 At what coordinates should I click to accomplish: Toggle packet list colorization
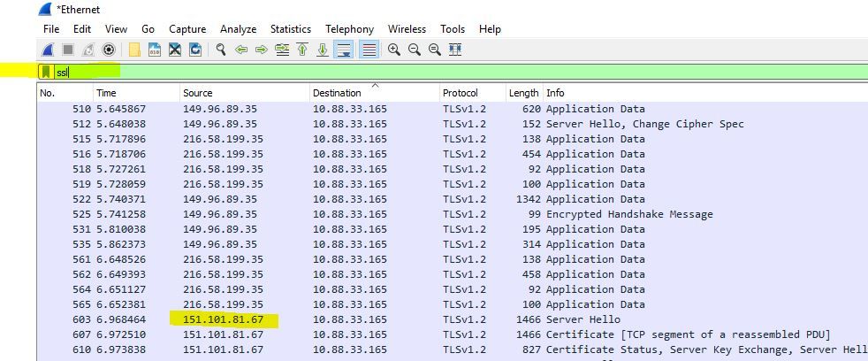point(369,50)
